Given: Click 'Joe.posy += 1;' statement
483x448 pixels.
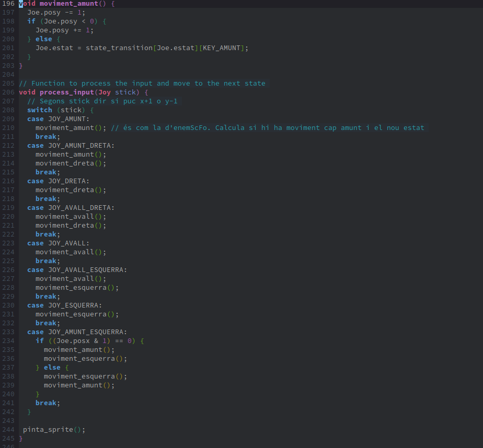Looking at the screenshot, I should tap(64, 30).
